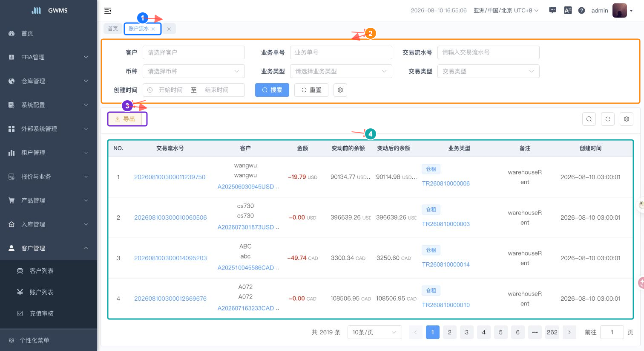Click the 交易流水号 column header

pos(170,148)
